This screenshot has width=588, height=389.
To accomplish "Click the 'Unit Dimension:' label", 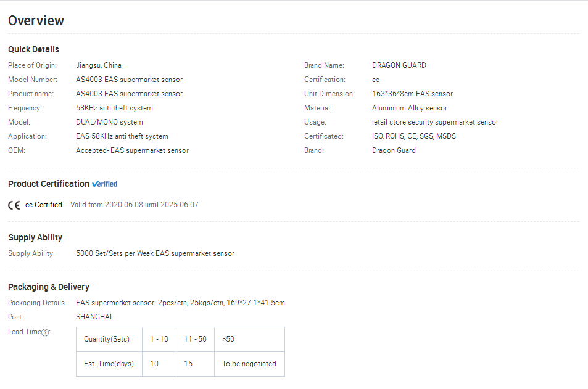I will click(329, 94).
